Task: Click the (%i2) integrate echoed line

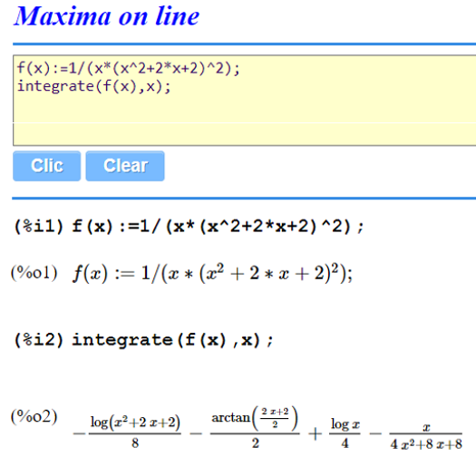Action: [x=143, y=340]
